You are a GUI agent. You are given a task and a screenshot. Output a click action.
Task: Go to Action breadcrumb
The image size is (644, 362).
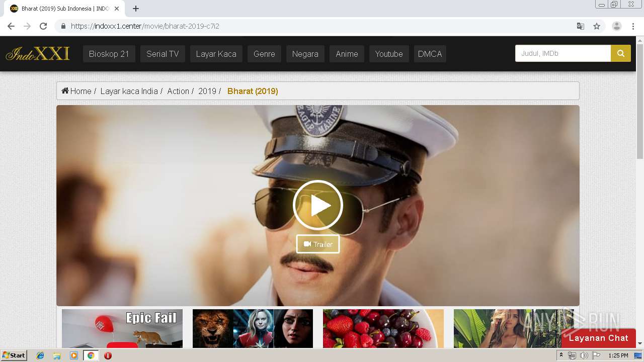(x=178, y=91)
